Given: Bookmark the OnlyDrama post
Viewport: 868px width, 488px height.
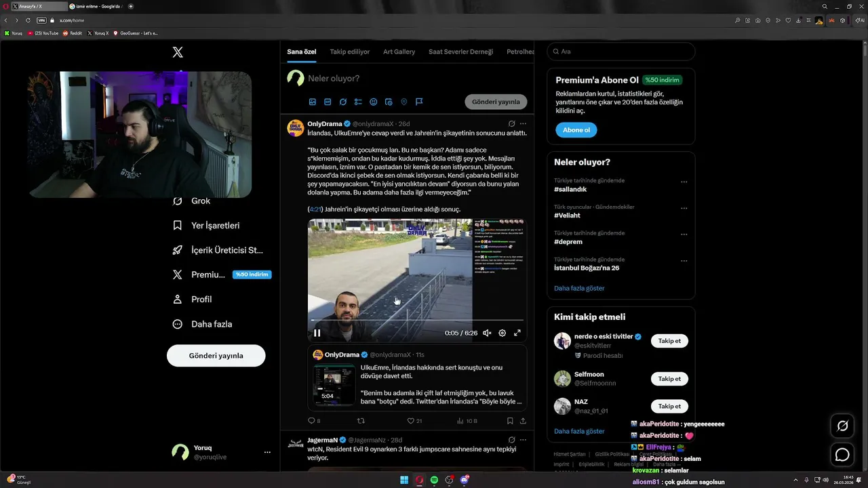Looking at the screenshot, I should [x=510, y=421].
